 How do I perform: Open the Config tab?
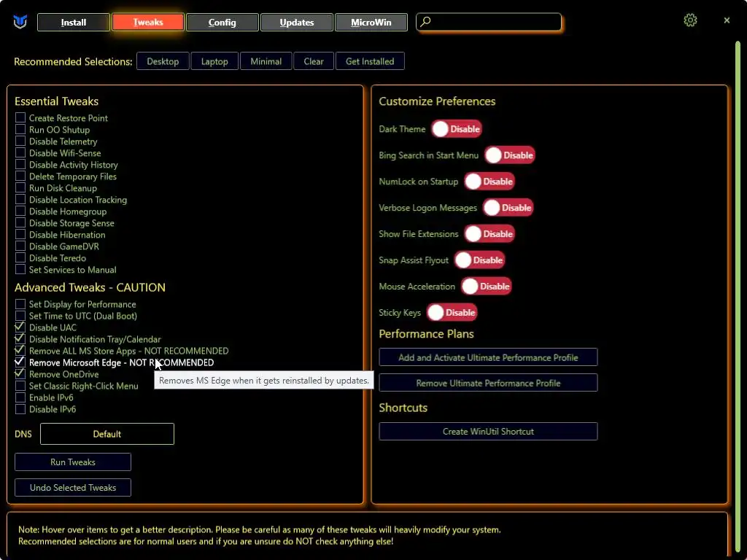pos(222,23)
